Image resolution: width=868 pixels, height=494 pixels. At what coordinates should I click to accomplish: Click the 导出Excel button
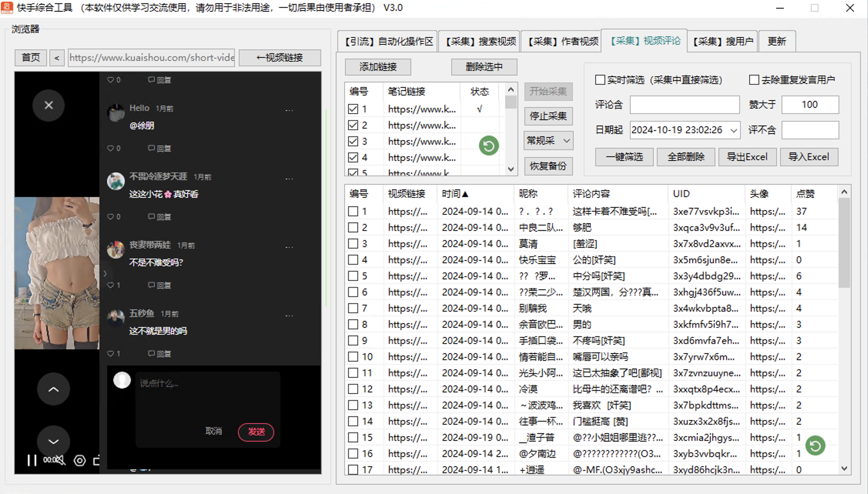click(x=747, y=157)
